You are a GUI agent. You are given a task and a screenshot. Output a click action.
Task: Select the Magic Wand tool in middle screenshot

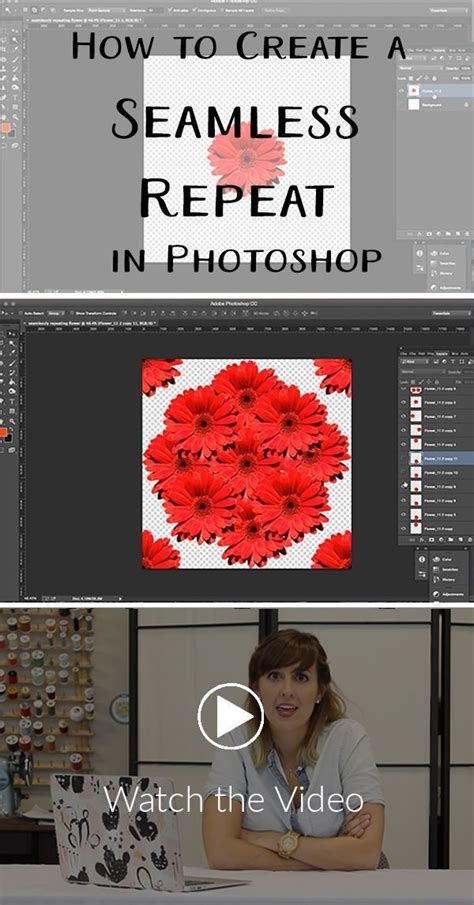(12, 343)
